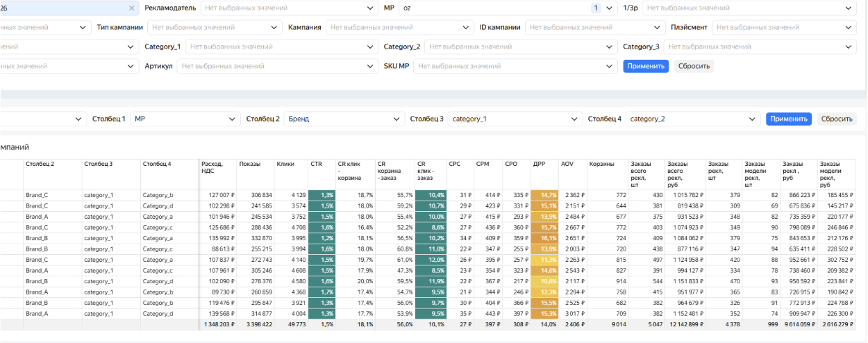The width and height of the screenshot is (868, 343).
Task: Click into the Кампания filter field
Action: (399, 28)
